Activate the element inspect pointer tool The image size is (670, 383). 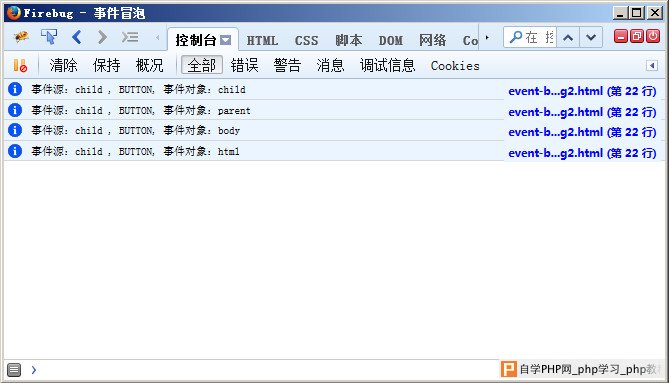pos(49,37)
